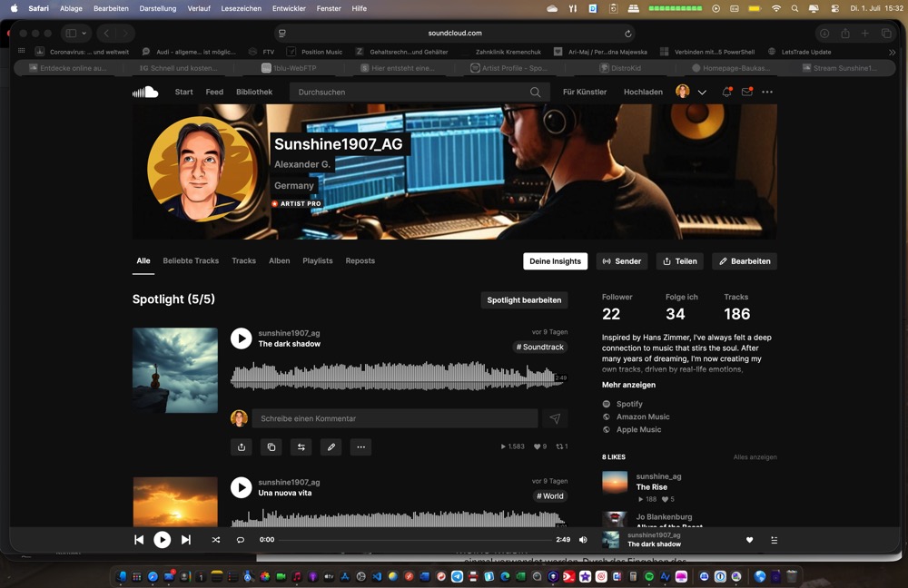
Task: Open the play queue icon in player bar
Action: (x=775, y=540)
